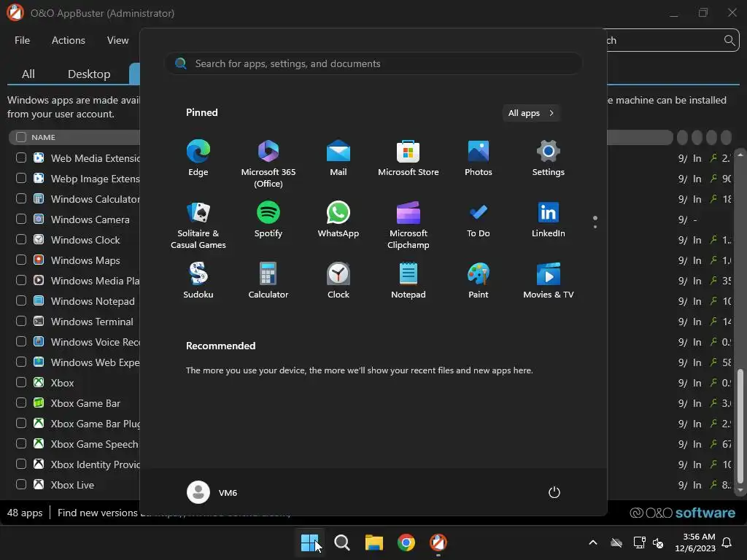747x560 pixels.
Task: Open the VM6 user account menu
Action: (x=212, y=492)
